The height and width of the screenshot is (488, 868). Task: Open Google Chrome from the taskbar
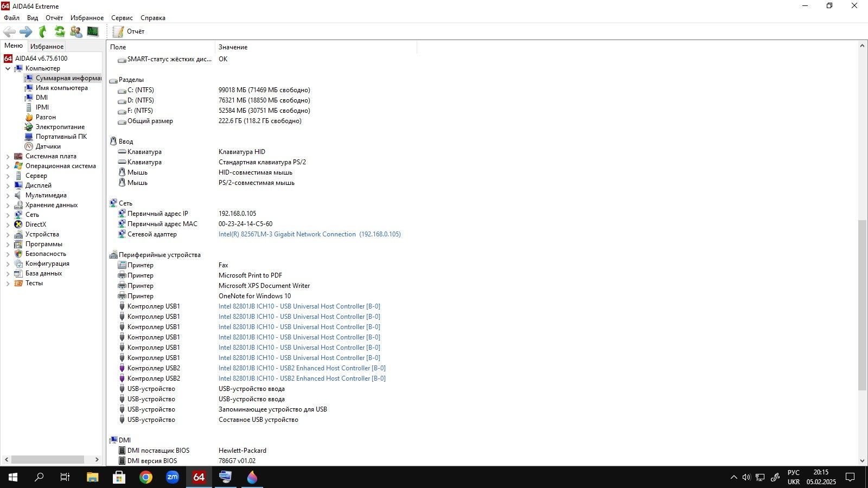145,477
